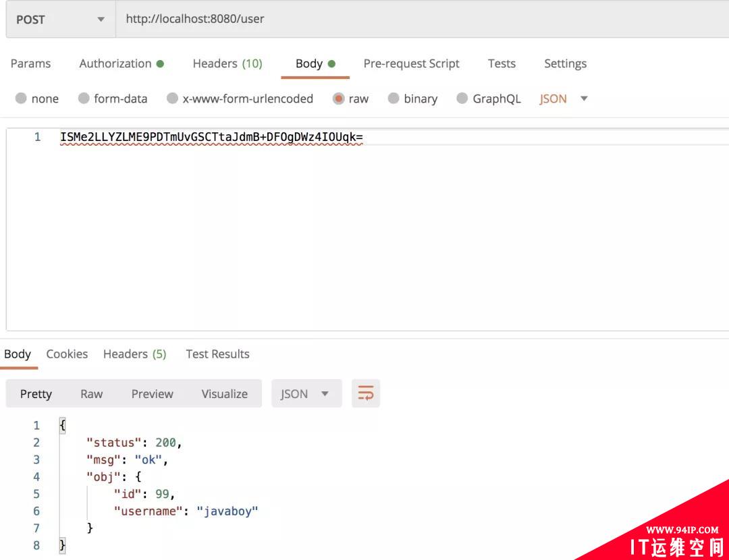Screen dimensions: 729x560
Task: Click the closing brace on line 8
Action: (x=62, y=545)
